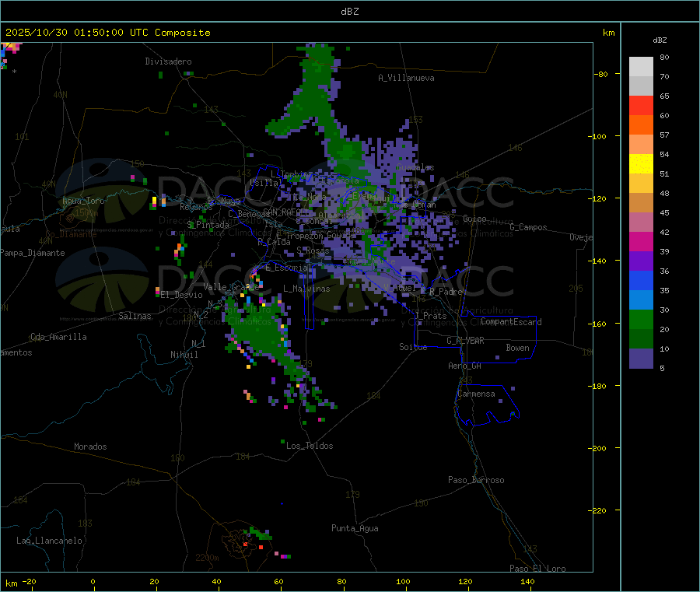Image resolution: width=700 pixels, height=592 pixels.
Task: Click the -220 km y-axis tick
Action: point(597,511)
